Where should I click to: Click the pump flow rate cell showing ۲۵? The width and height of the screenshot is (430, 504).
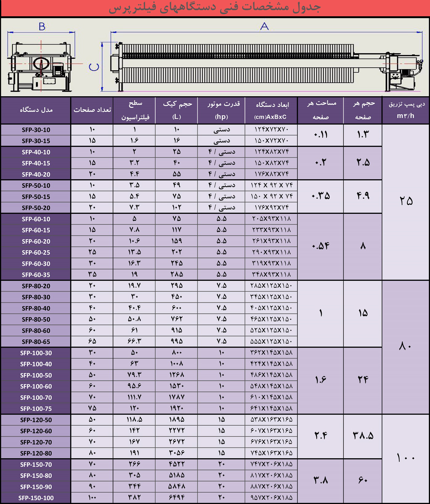pyautogui.click(x=406, y=201)
